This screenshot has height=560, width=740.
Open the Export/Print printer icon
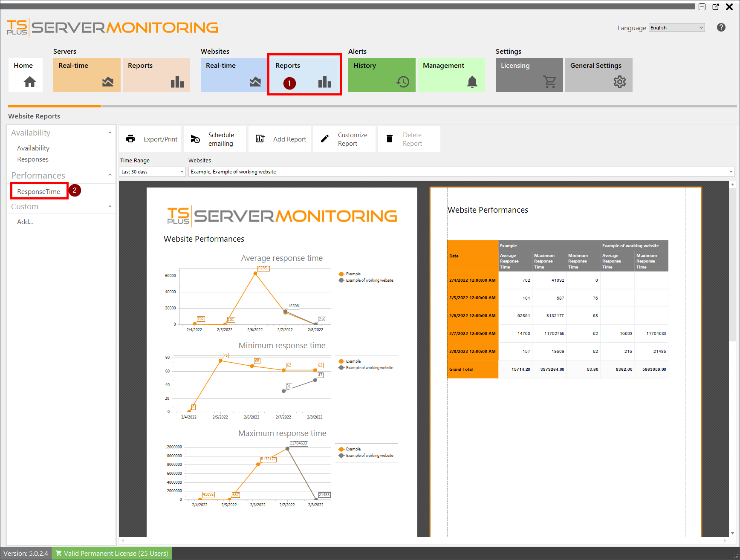pyautogui.click(x=130, y=139)
